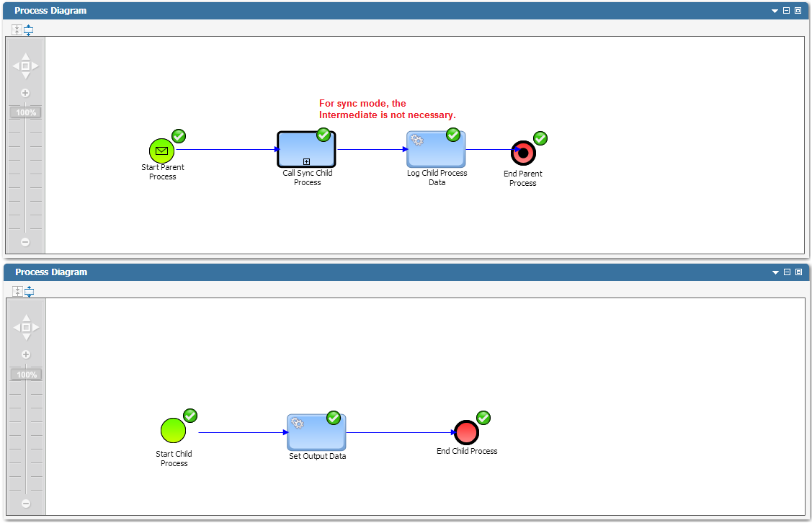Screen dimensions: 812x523
Task: Click the Log Child Process Data task
Action: [x=436, y=149]
